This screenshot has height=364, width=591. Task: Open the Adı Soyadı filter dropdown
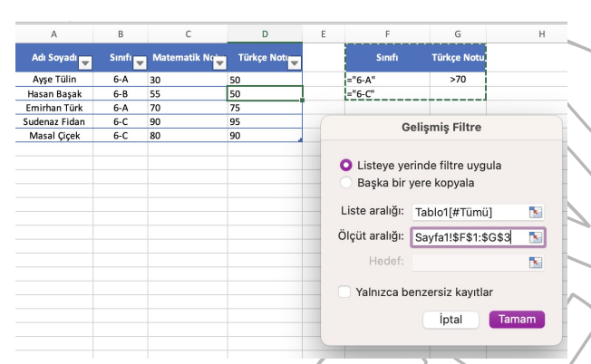tap(85, 62)
